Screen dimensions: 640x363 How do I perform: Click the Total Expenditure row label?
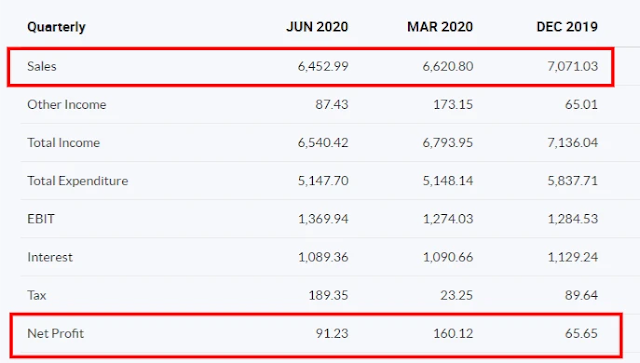78,180
